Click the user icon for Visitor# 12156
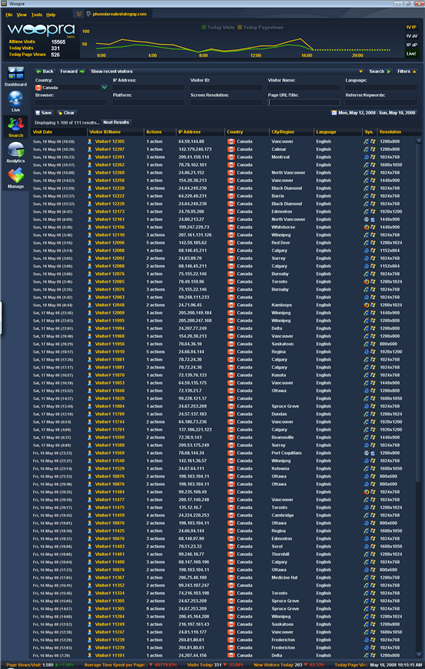The image size is (425, 669). click(90, 227)
